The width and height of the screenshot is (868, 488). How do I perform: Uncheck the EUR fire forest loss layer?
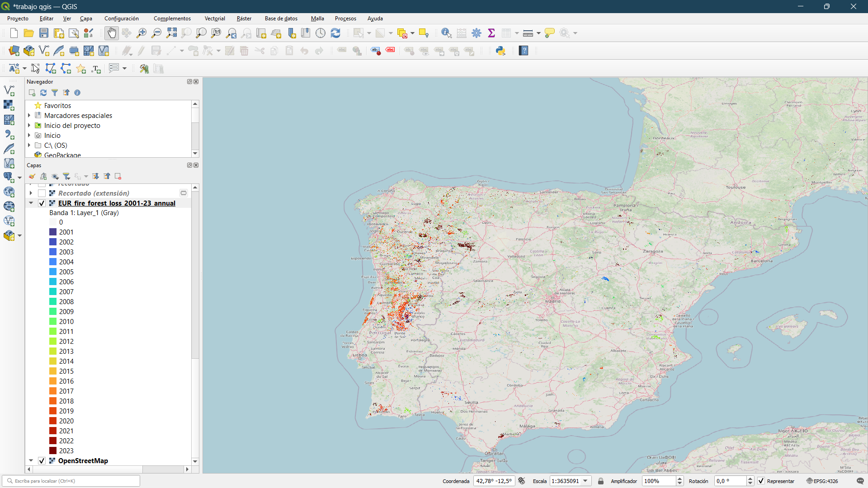(x=42, y=203)
